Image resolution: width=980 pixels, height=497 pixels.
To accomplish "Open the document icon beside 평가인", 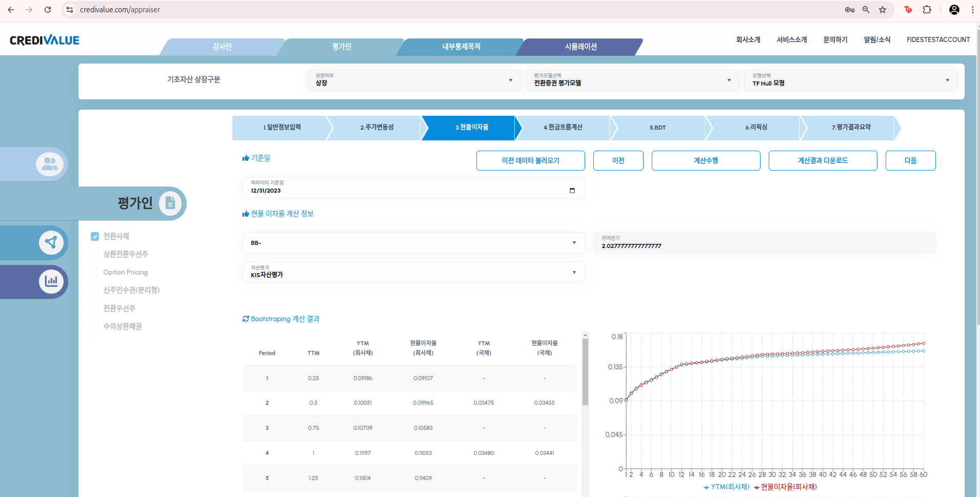I will [170, 203].
